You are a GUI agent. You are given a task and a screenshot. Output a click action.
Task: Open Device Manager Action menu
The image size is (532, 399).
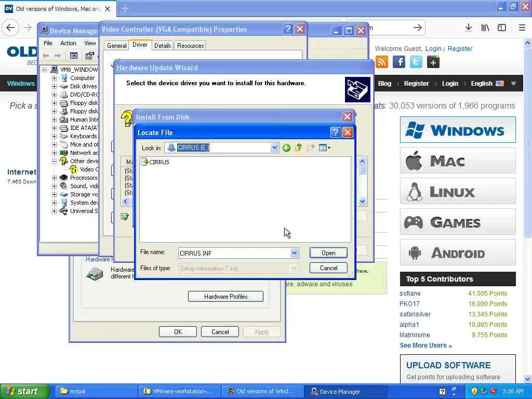click(x=68, y=43)
